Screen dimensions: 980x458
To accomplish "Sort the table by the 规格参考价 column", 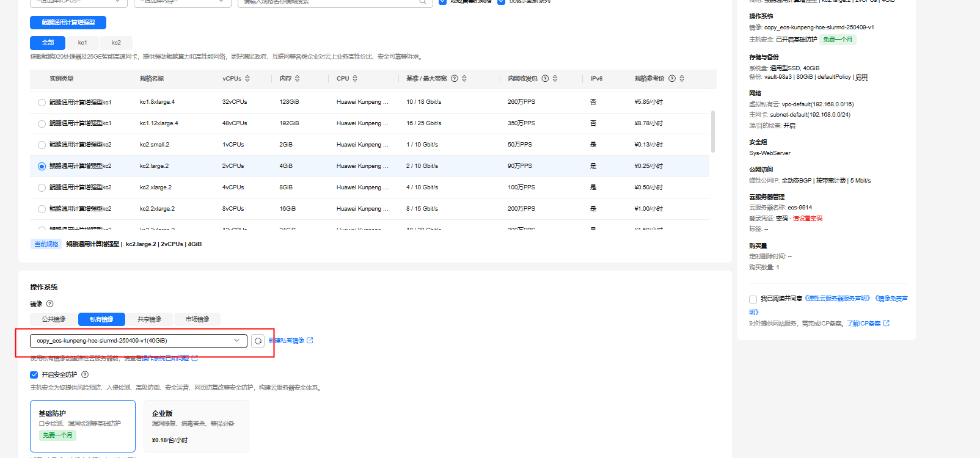I will tap(682, 79).
